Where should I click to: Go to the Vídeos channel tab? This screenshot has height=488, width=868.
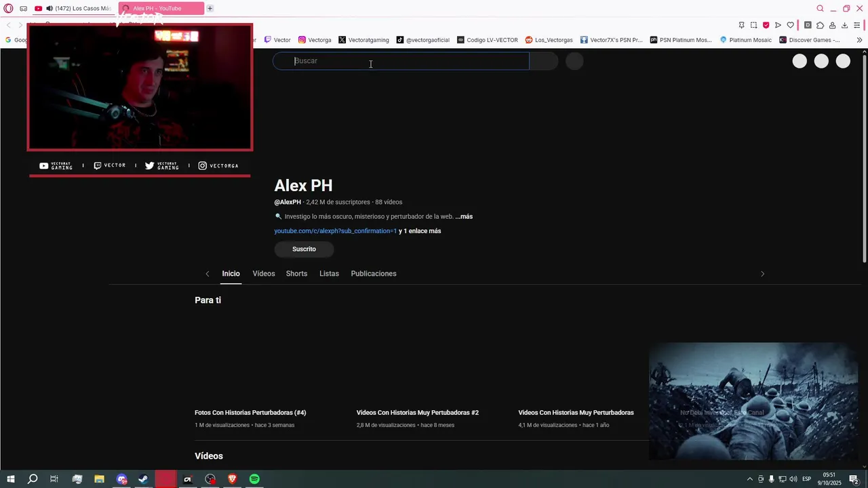(x=264, y=274)
